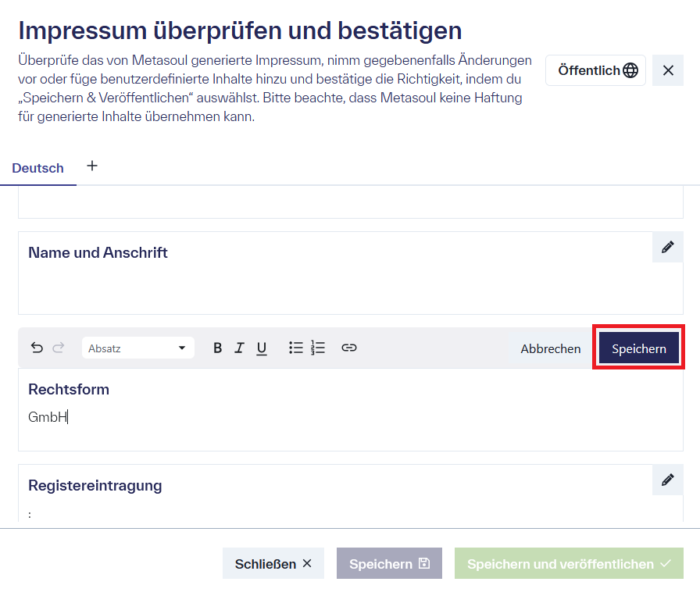This screenshot has width=700, height=596.
Task: Open the insert link tool
Action: 349,348
